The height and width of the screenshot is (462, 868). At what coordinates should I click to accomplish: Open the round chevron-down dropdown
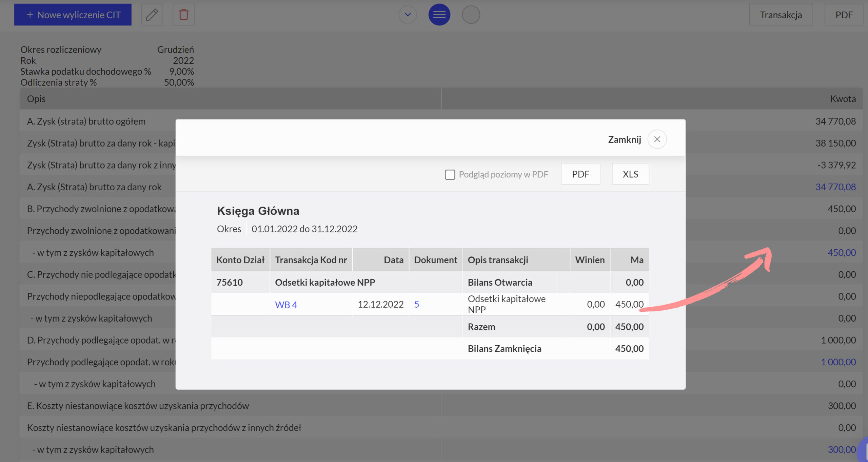(408, 15)
